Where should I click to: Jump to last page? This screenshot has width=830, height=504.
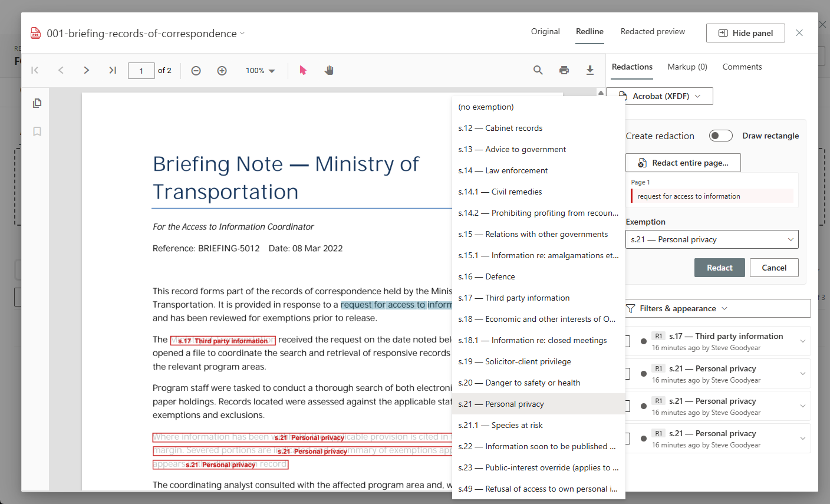pos(113,70)
